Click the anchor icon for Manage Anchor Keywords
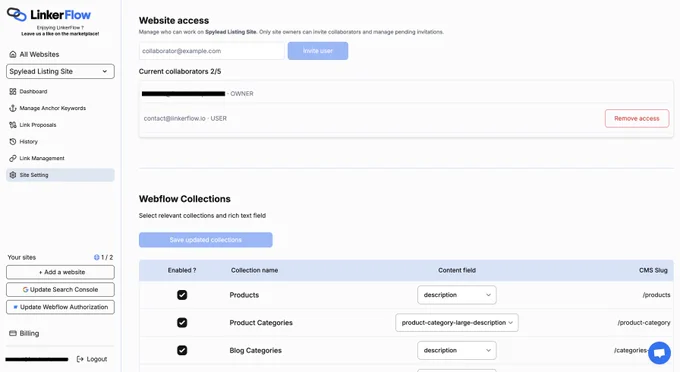 pyautogui.click(x=13, y=108)
